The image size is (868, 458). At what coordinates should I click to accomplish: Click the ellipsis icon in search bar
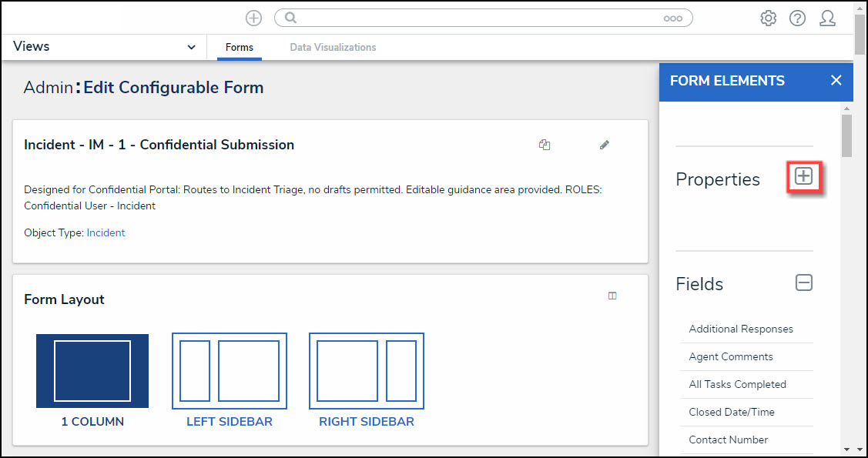[x=672, y=18]
